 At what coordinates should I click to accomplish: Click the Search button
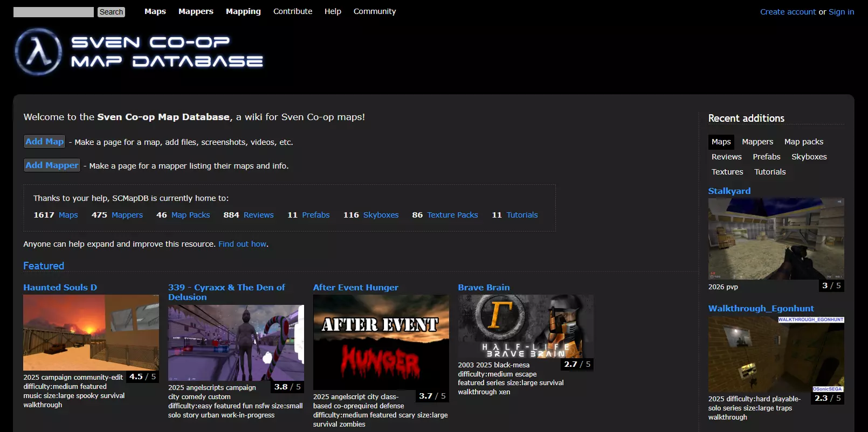click(112, 12)
